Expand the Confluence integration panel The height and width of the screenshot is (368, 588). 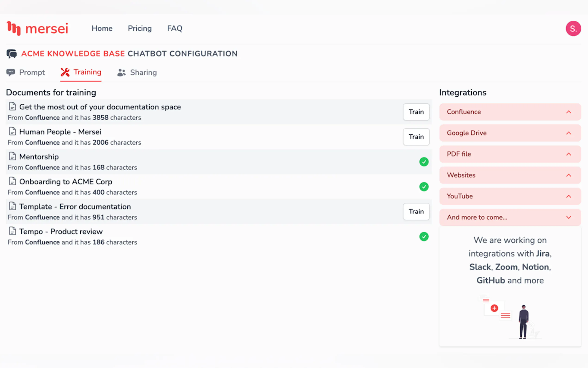[510, 112]
